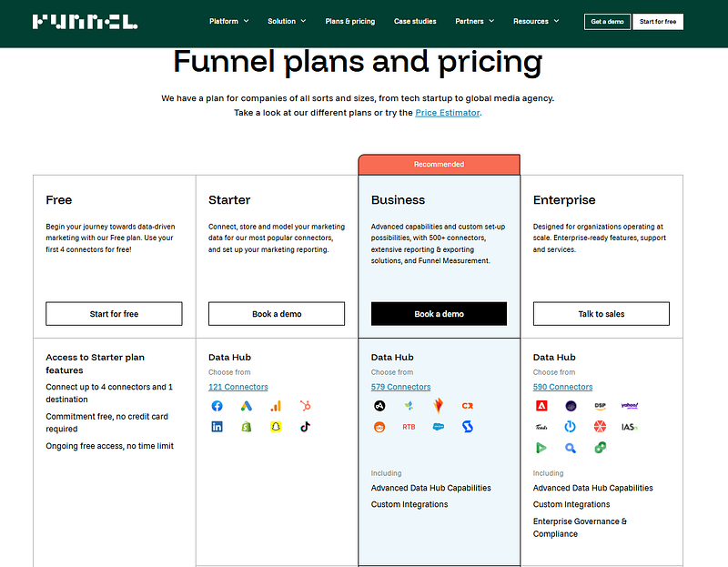
Task: Click the red hexagon connector icon
Action: pyautogui.click(x=601, y=427)
